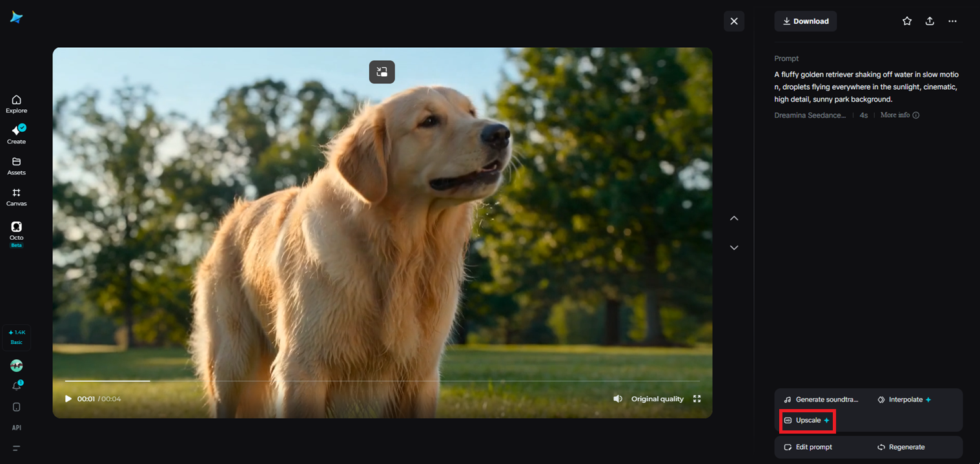The width and height of the screenshot is (980, 464).
Task: Open the notifications bell
Action: (17, 386)
